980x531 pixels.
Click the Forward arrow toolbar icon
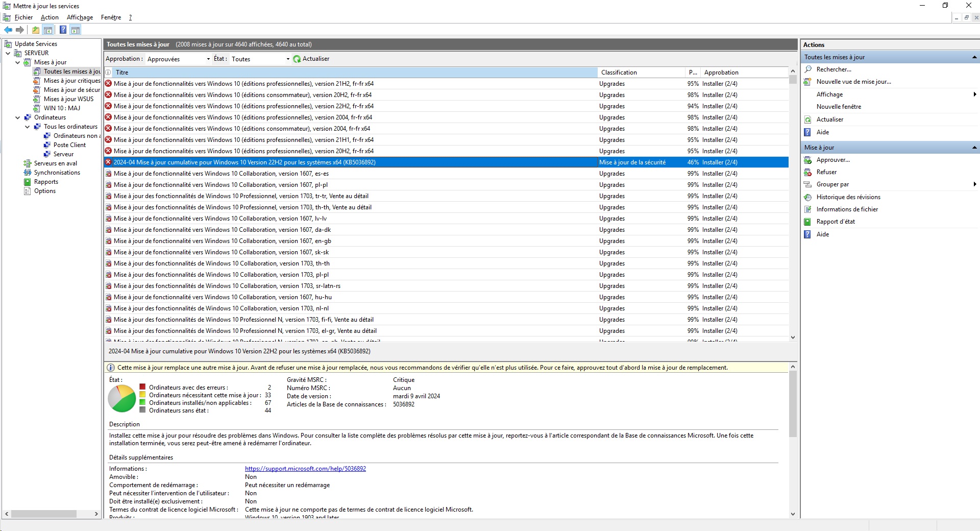(x=20, y=30)
